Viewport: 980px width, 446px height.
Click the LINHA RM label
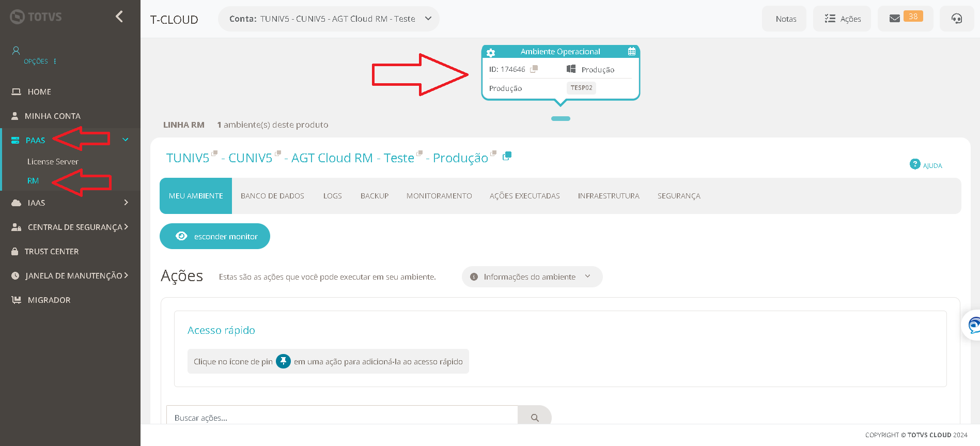pos(184,125)
